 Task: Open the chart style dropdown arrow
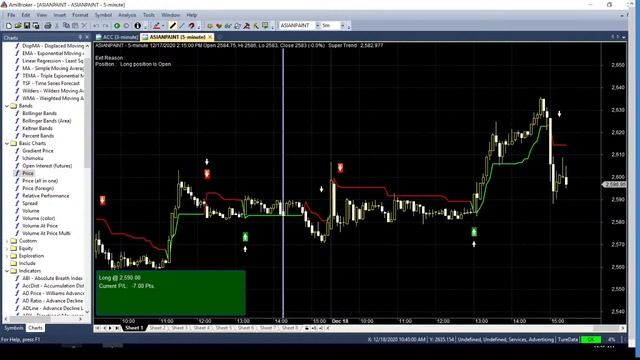(x=163, y=26)
